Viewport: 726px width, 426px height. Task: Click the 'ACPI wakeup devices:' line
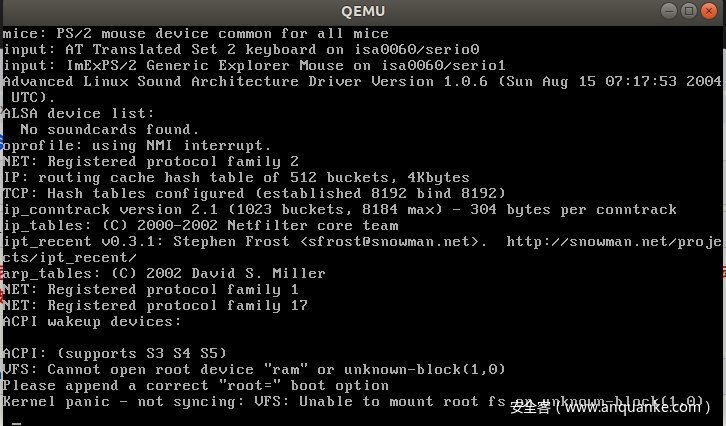92,322
